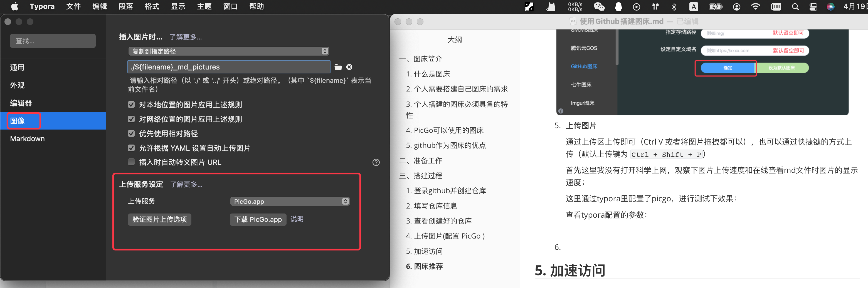Jump to outline item '1. 什么是图床'
Screen dimensions: 868x288
[428, 74]
